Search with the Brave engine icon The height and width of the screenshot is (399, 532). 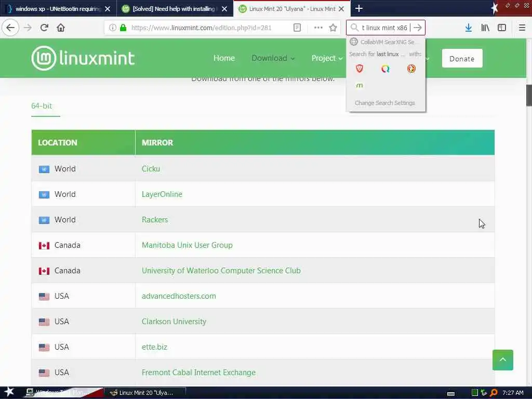point(360,69)
